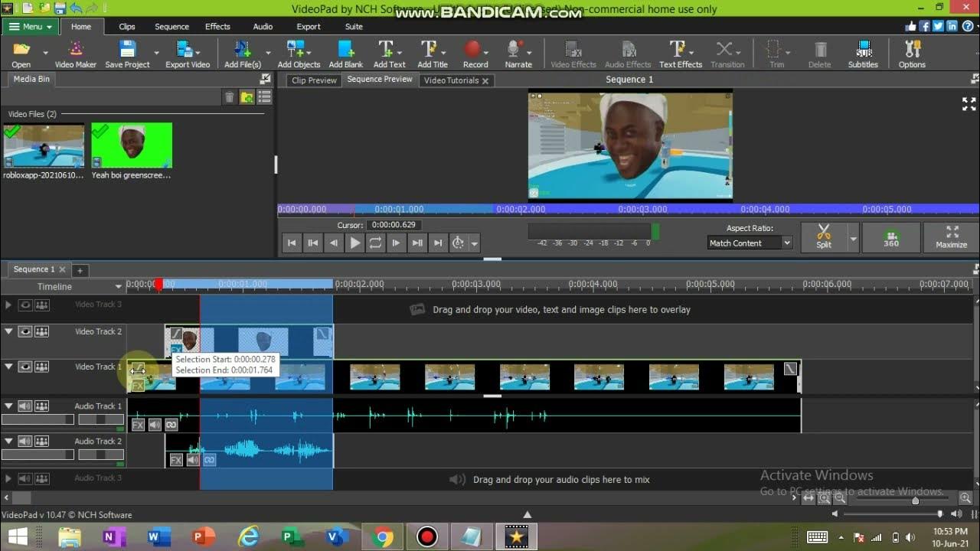
Task: Switch to the Sequence ribbon tab
Action: tap(171, 26)
